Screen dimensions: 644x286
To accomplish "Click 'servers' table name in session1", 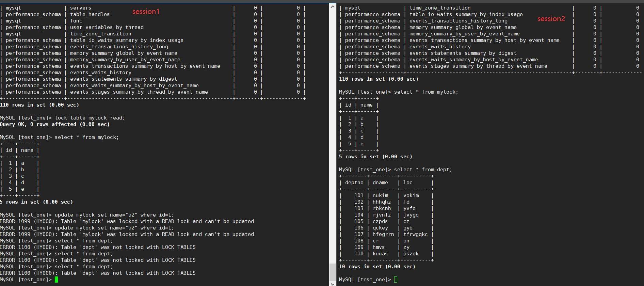I will 81,8.
